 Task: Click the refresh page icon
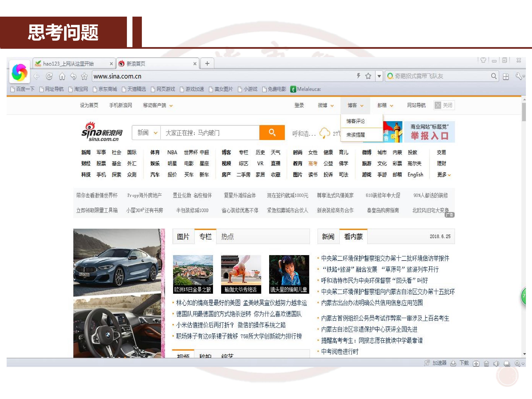tap(49, 76)
